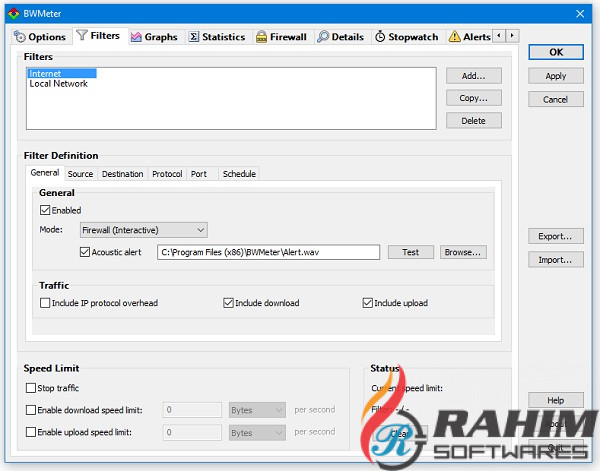Viewport: 600px width, 471px height.
Task: Select the General filter definition tab
Action: point(45,173)
